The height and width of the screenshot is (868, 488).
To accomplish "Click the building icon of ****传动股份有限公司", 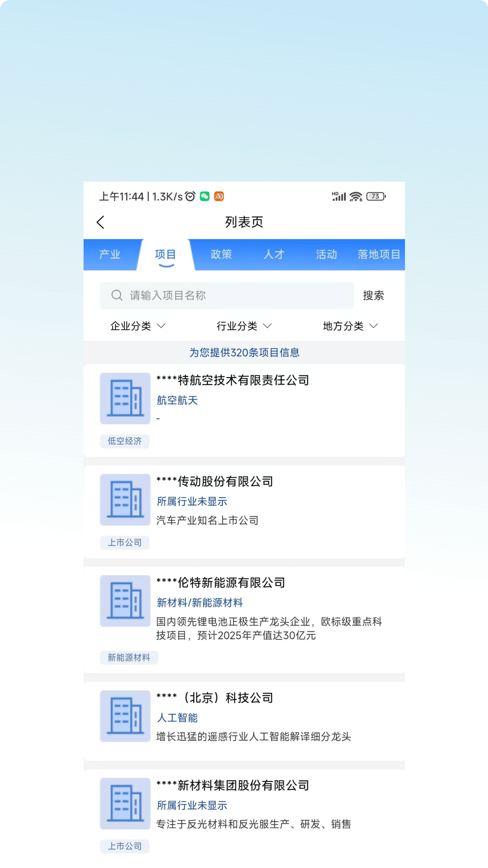I will coord(125,500).
